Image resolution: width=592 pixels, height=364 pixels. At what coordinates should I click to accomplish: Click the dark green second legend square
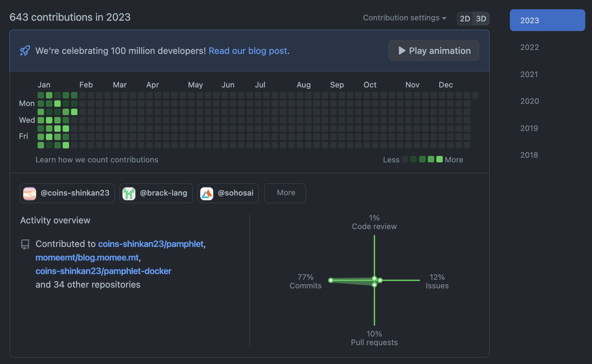click(413, 159)
